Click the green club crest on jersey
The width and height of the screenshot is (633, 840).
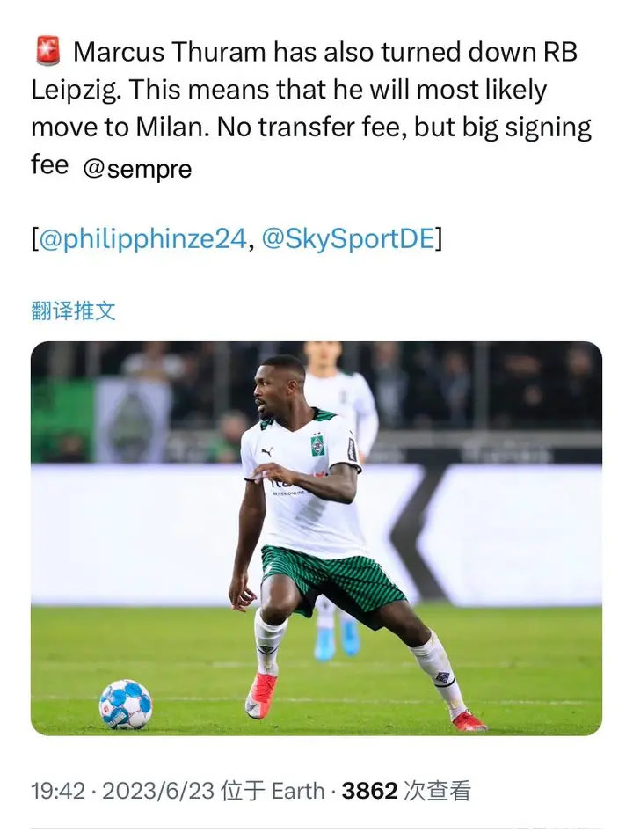[x=317, y=445]
